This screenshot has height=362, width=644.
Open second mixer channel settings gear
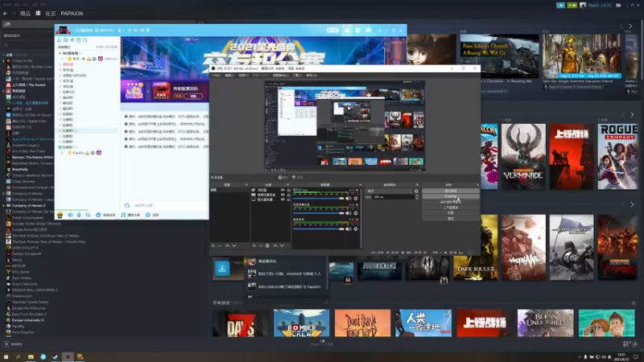pyautogui.click(x=356, y=213)
